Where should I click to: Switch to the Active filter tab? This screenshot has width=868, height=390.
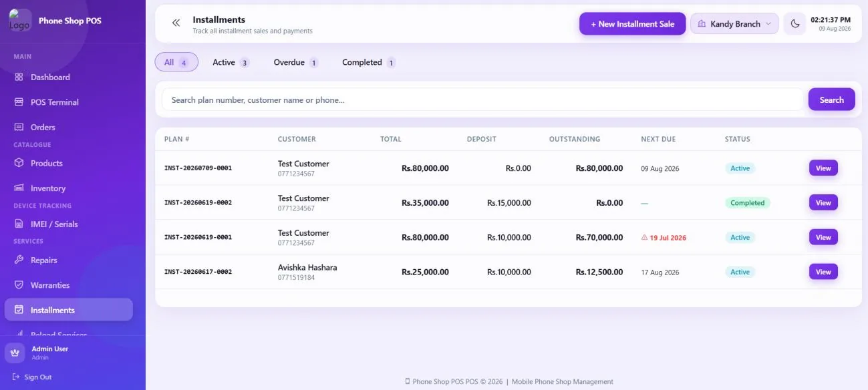coord(231,62)
